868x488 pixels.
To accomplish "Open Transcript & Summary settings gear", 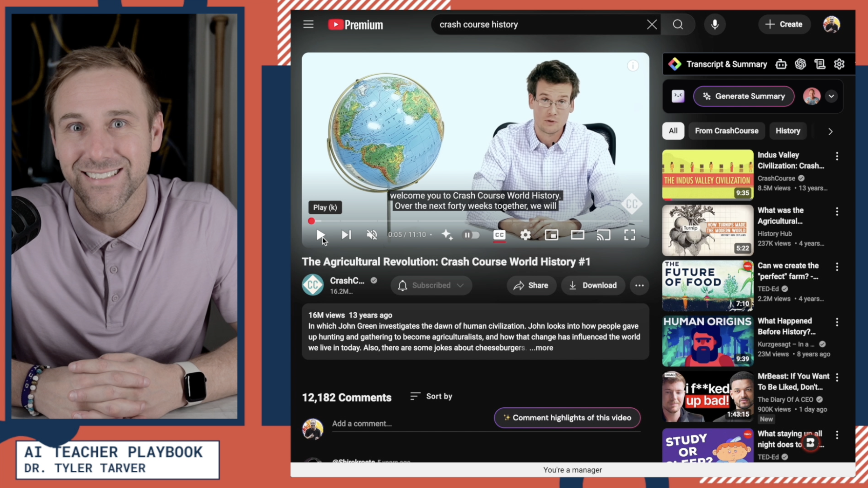I will (839, 64).
